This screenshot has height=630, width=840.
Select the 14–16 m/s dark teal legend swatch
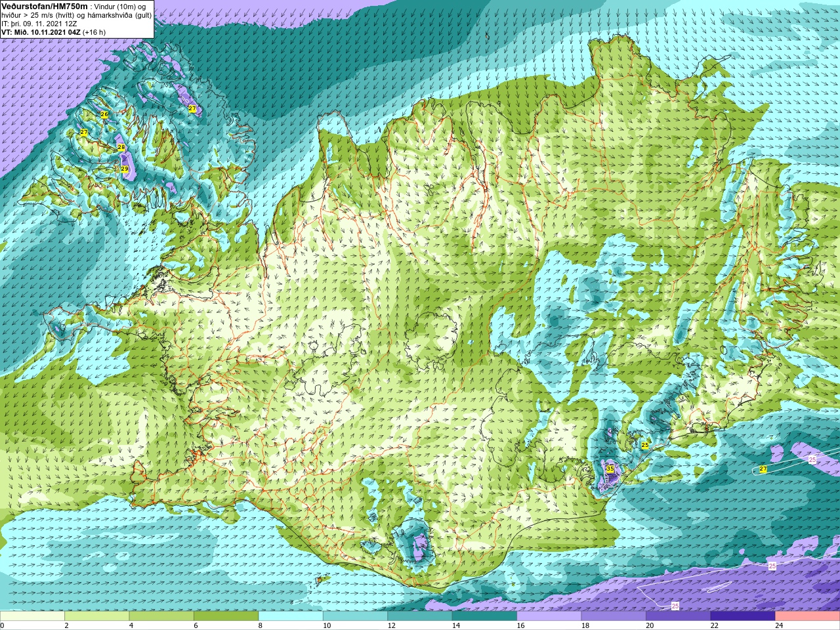tap(484, 616)
